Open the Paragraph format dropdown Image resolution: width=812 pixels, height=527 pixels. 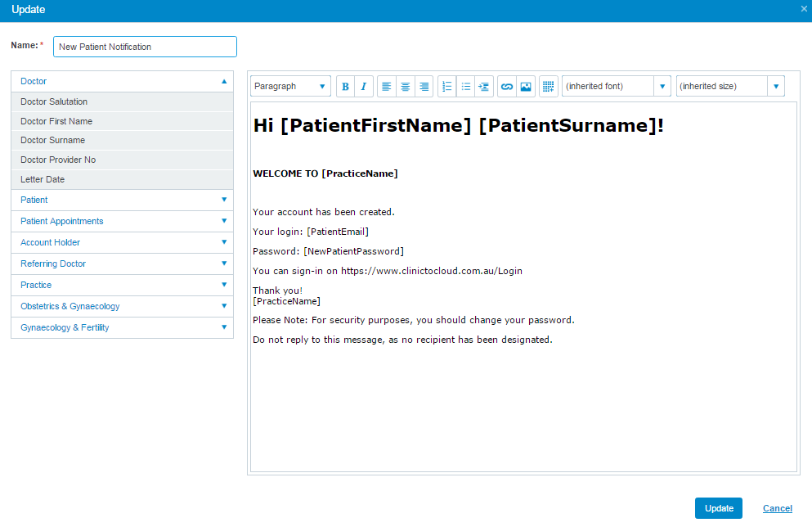pyautogui.click(x=290, y=87)
